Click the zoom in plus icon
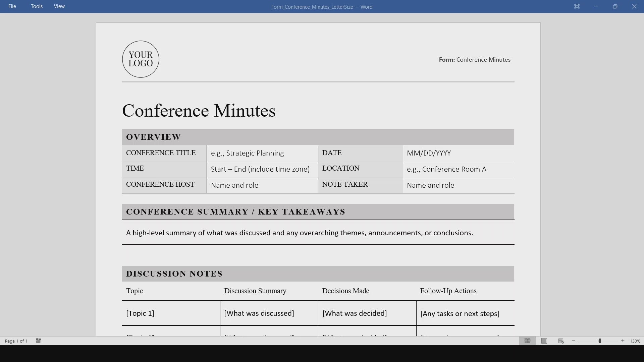644x362 pixels. [623, 341]
